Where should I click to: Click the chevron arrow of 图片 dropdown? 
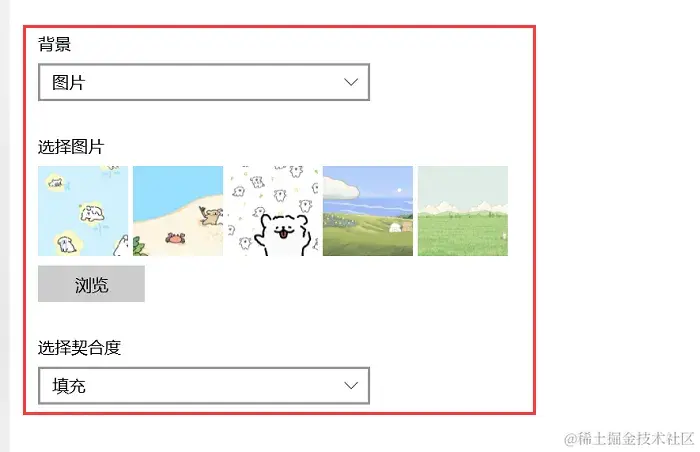(x=351, y=82)
